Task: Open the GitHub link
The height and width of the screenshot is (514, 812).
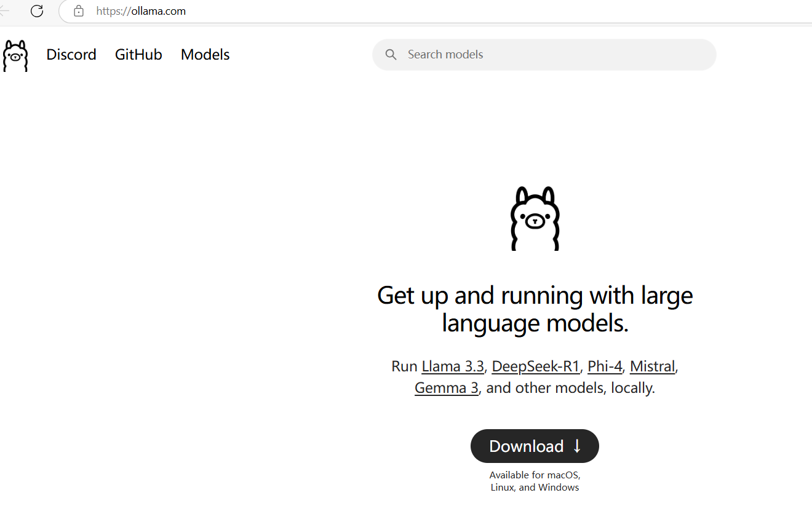Action: (138, 55)
